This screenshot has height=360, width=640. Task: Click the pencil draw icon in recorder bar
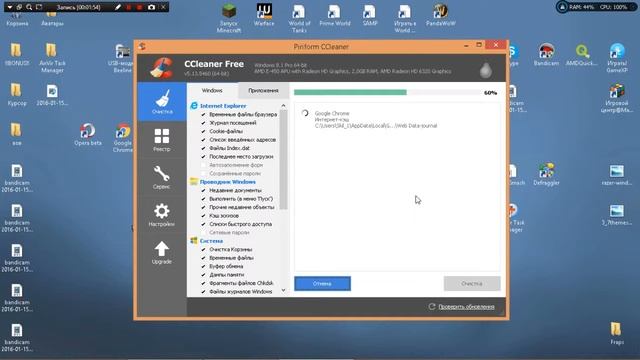[x=118, y=7]
